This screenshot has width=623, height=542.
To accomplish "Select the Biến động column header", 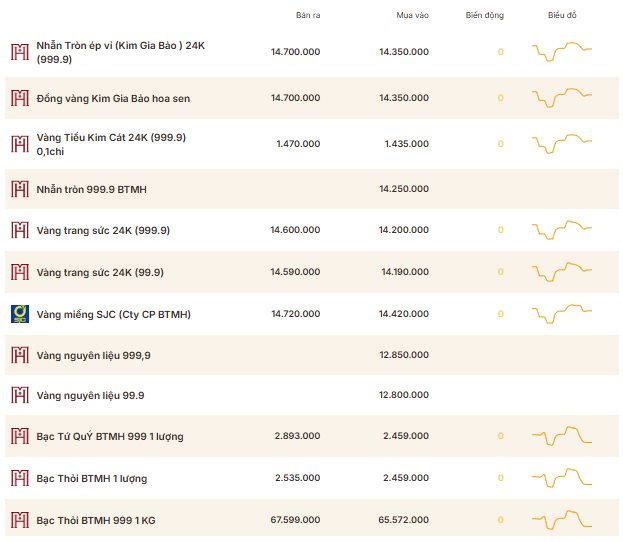I will [x=485, y=15].
